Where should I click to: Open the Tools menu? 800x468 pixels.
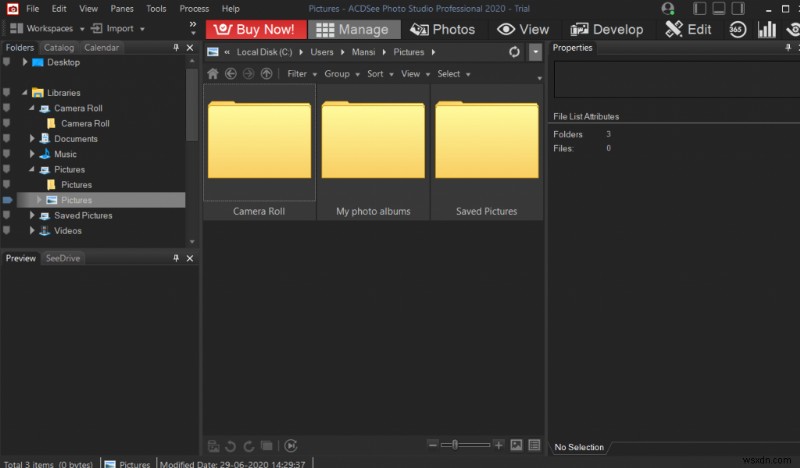156,9
